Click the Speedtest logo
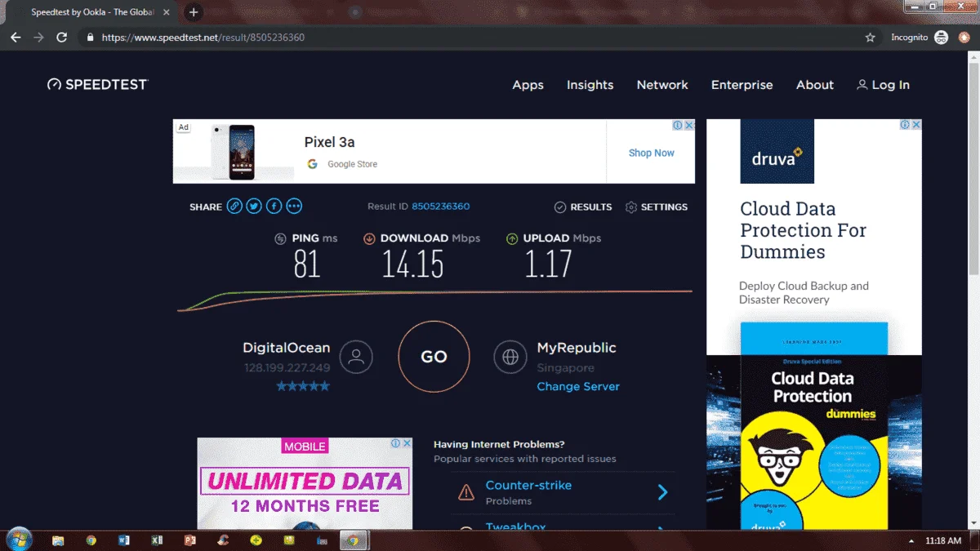Screen dimensions: 980x551 [97, 84]
